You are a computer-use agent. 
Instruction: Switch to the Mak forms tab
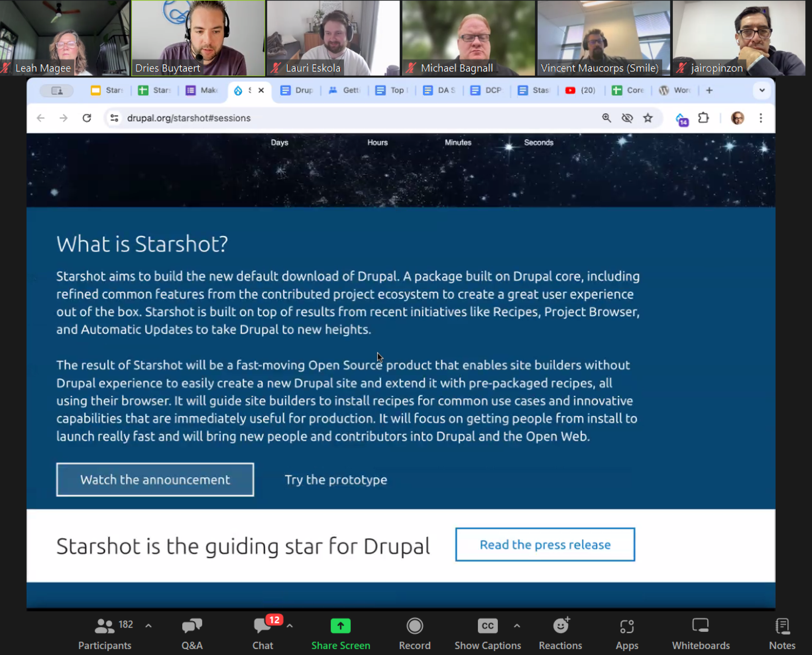pyautogui.click(x=202, y=90)
